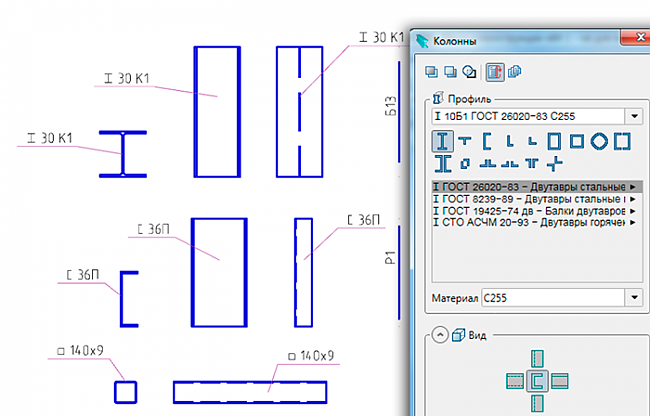
Task: Select the top view in Вид
Action: pos(537,359)
